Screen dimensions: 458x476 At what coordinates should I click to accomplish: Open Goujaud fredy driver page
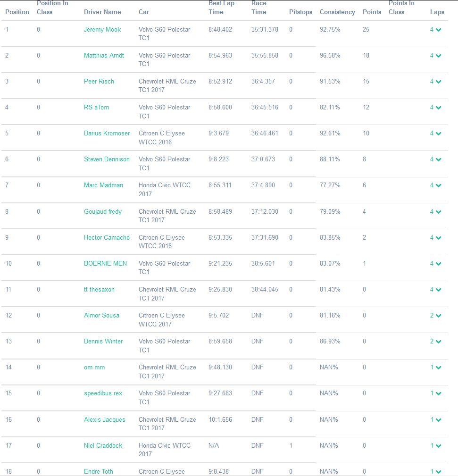103,211
